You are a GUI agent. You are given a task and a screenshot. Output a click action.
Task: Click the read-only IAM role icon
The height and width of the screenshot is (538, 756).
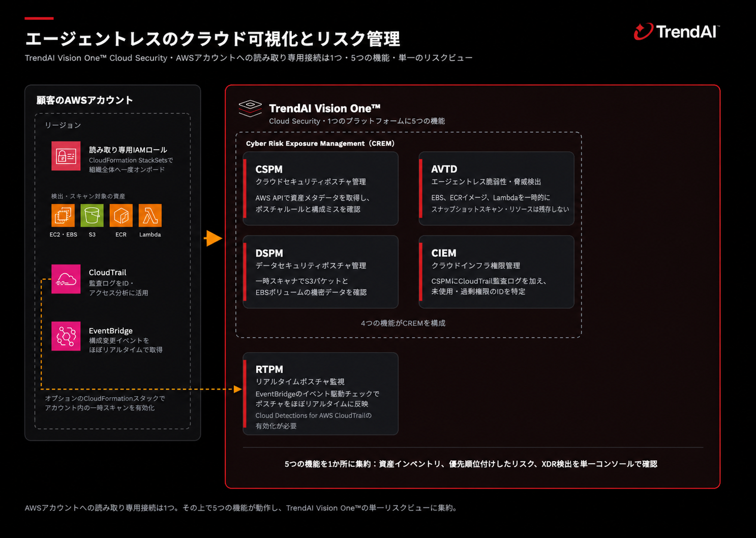pyautogui.click(x=66, y=156)
